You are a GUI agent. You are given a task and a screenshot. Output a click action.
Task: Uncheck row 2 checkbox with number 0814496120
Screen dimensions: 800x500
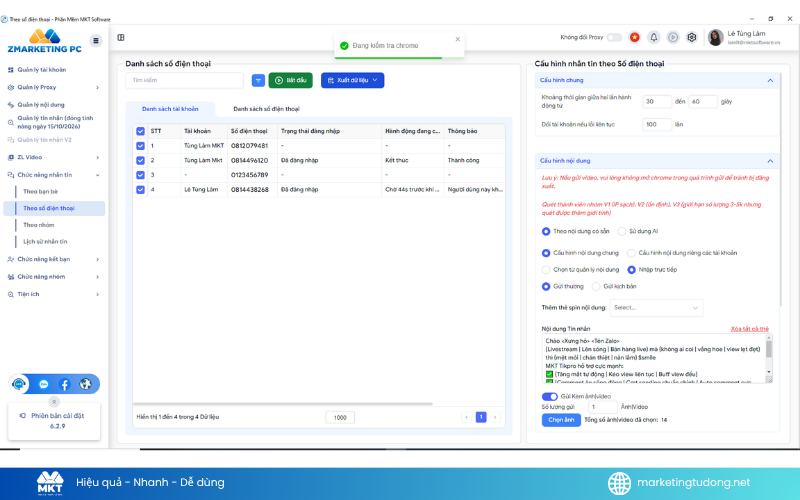140,160
